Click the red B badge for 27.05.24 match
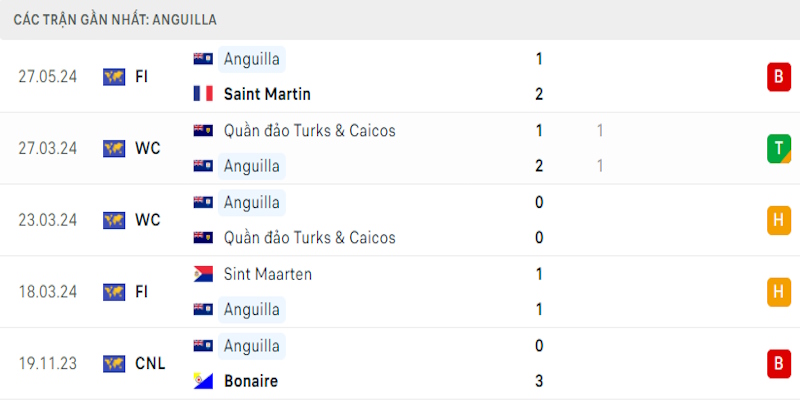The height and width of the screenshot is (400, 800). [779, 76]
